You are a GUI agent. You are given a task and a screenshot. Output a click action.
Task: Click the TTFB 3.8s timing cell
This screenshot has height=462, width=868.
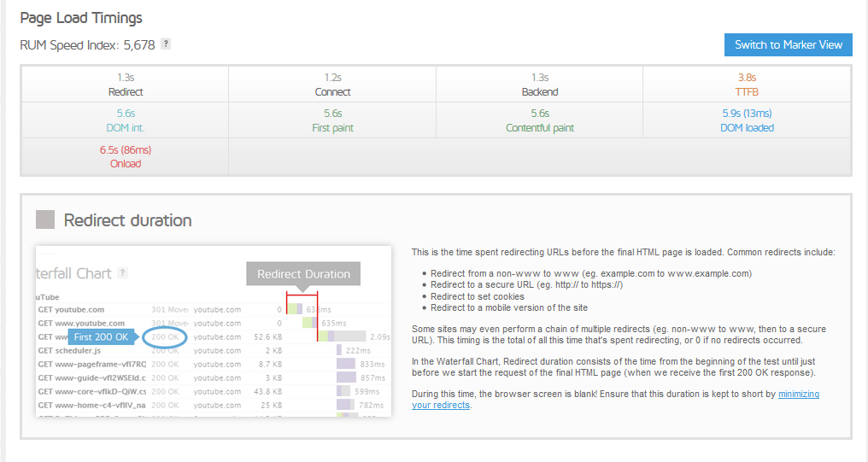click(x=747, y=85)
